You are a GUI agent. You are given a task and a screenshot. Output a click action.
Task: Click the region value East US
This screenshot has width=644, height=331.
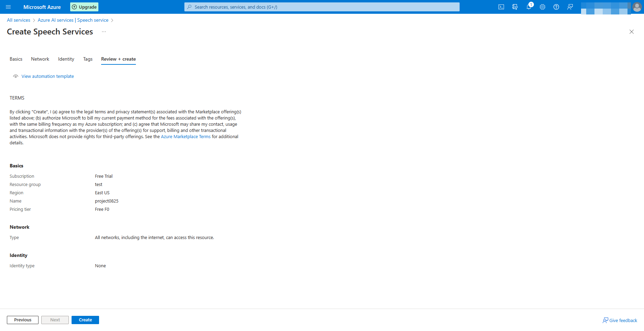[102, 193]
